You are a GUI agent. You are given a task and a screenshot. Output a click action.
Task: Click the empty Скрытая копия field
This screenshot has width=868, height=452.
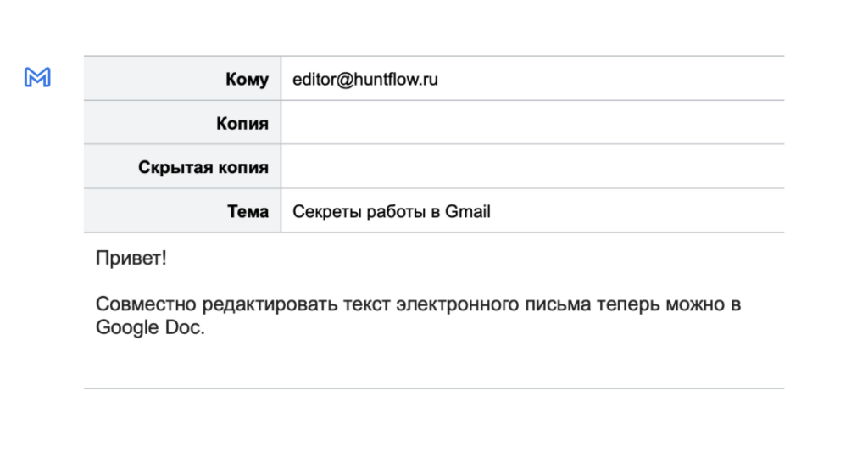(x=532, y=167)
